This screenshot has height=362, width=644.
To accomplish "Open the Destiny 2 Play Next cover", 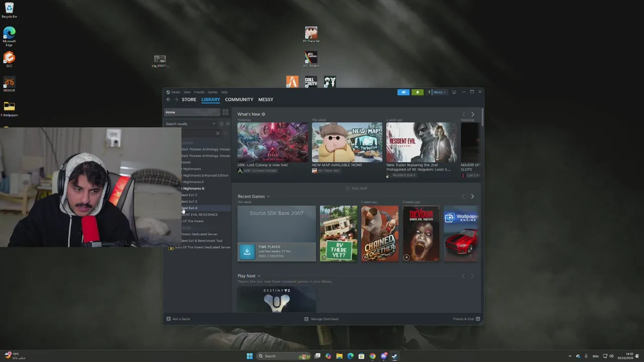I will coord(277,300).
